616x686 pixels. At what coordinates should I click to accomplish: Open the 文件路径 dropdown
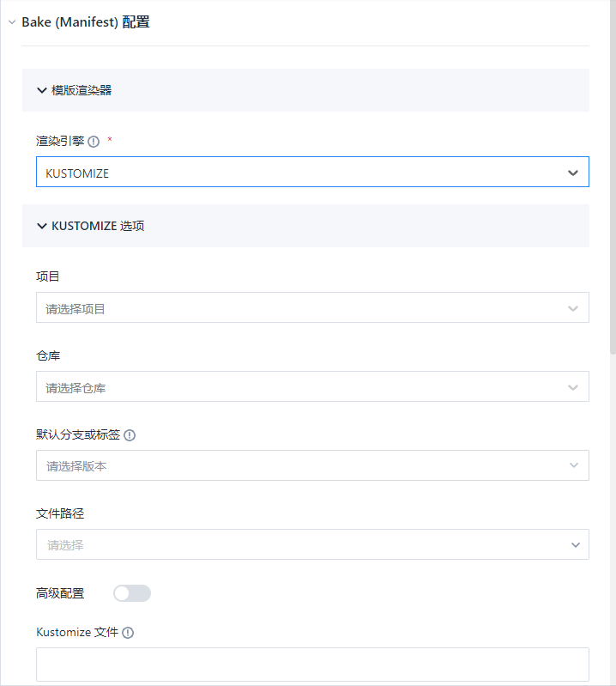coord(312,544)
